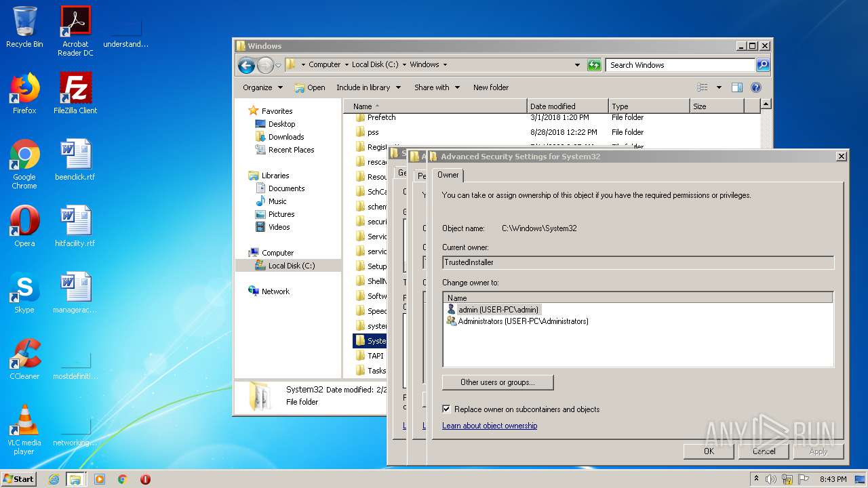Click the Other users or groups button
This screenshot has height=488, width=868.
pyautogui.click(x=498, y=382)
